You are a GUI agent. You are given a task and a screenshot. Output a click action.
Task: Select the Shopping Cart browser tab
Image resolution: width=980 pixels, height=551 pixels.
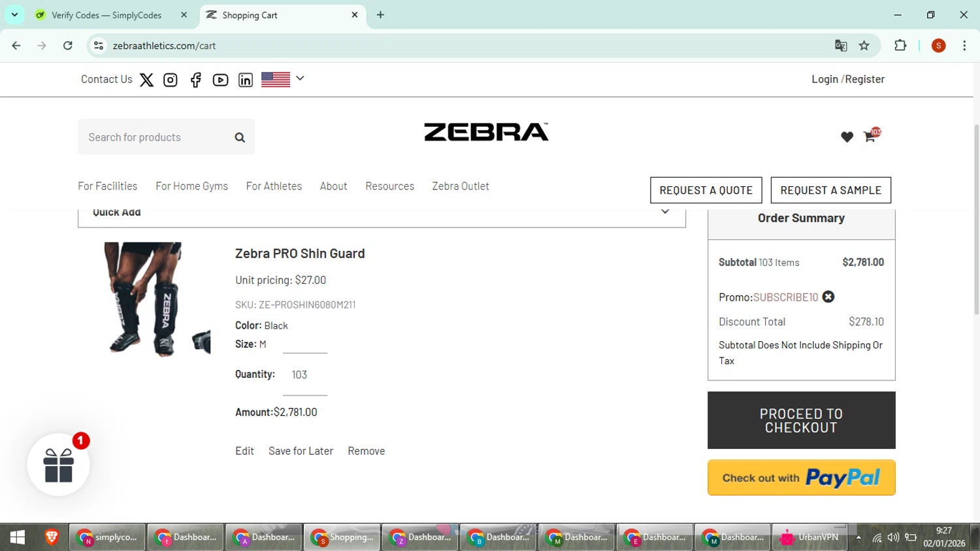click(281, 15)
